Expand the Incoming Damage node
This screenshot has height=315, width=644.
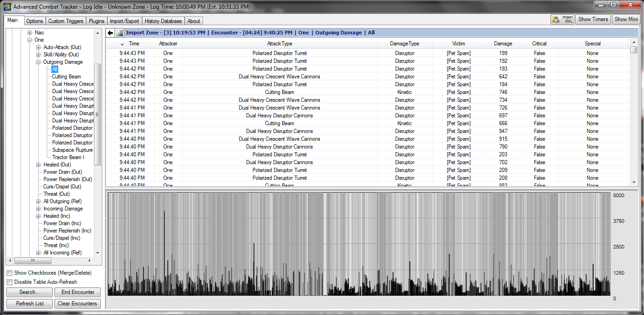point(39,209)
